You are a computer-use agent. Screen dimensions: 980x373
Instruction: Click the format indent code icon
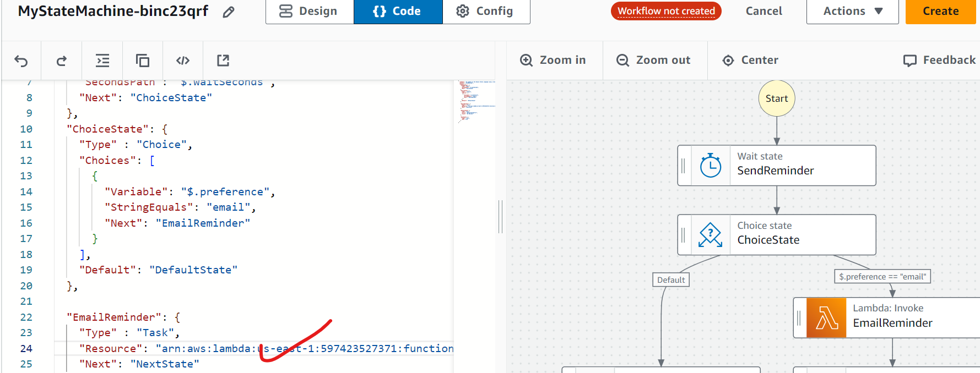[x=102, y=61]
